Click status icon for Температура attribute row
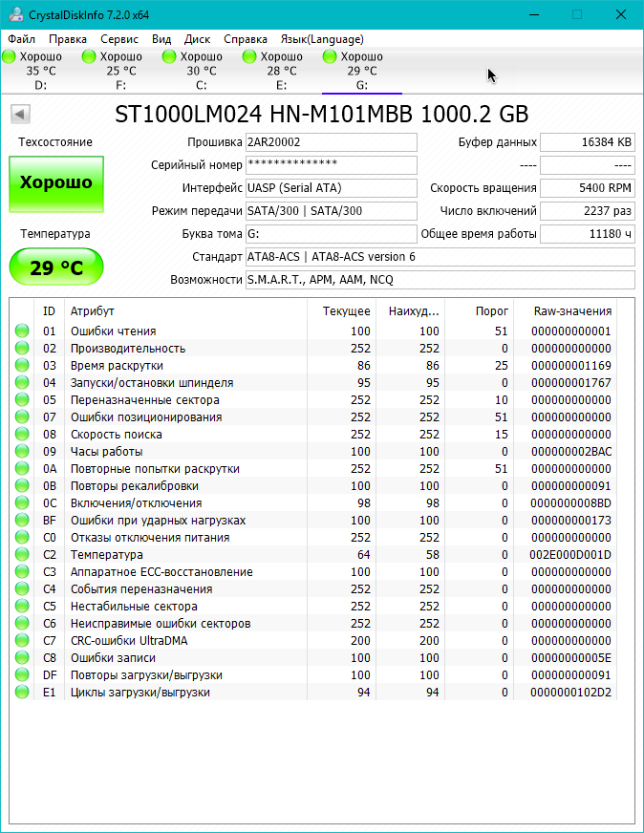This screenshot has height=833, width=644. point(22,555)
